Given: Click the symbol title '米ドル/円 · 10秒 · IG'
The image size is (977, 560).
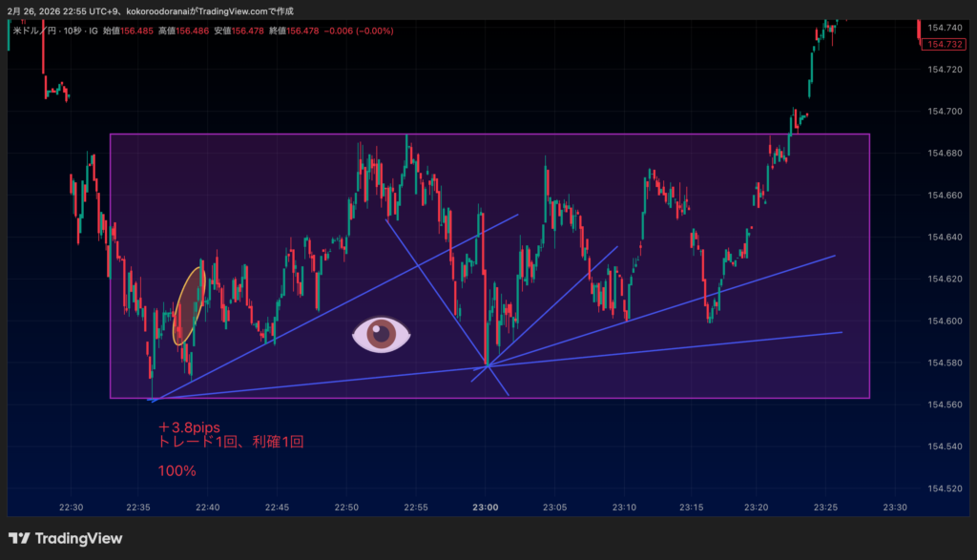Looking at the screenshot, I should 55,31.
